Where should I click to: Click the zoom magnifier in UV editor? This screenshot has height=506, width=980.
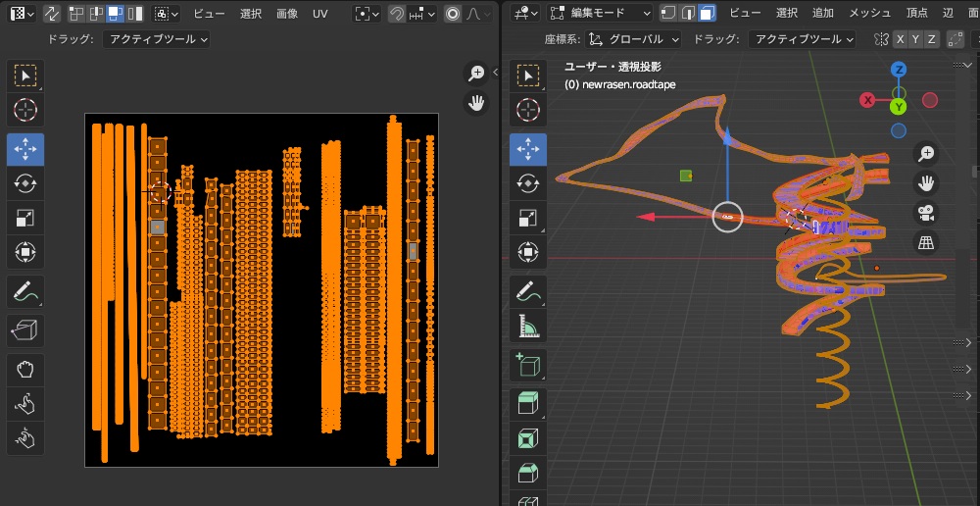click(x=476, y=74)
